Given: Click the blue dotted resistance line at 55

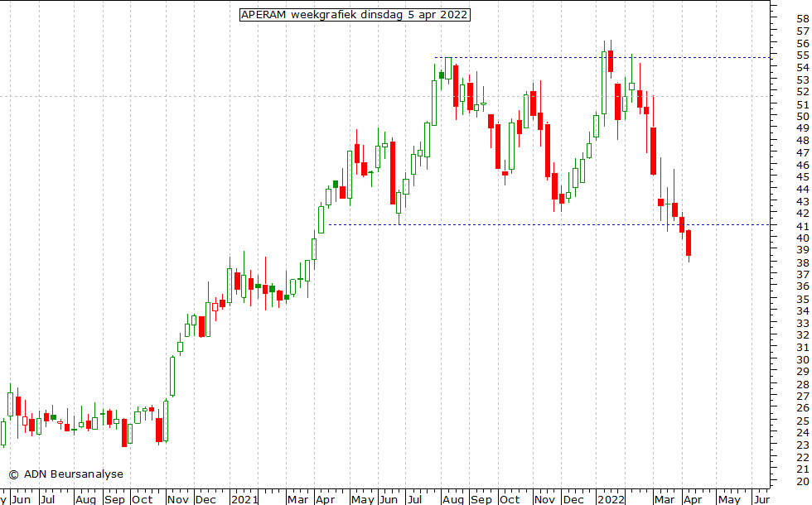Looking at the screenshot, I should [x=602, y=57].
